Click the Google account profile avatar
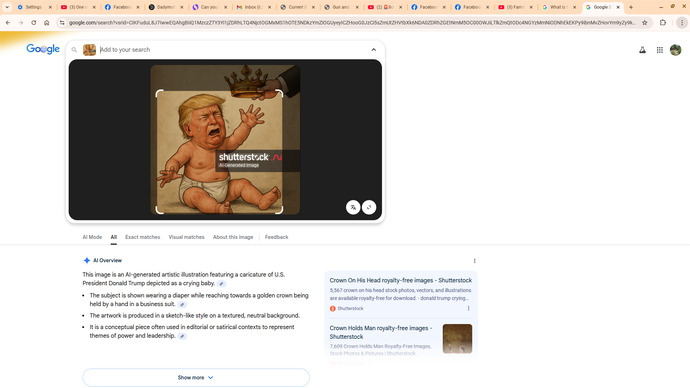 [675, 50]
